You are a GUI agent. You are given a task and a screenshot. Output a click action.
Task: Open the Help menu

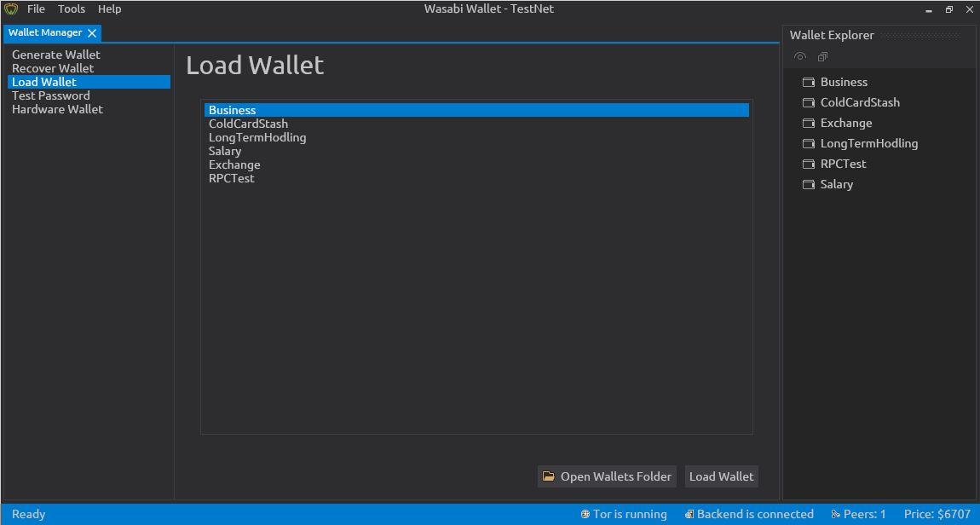[109, 9]
